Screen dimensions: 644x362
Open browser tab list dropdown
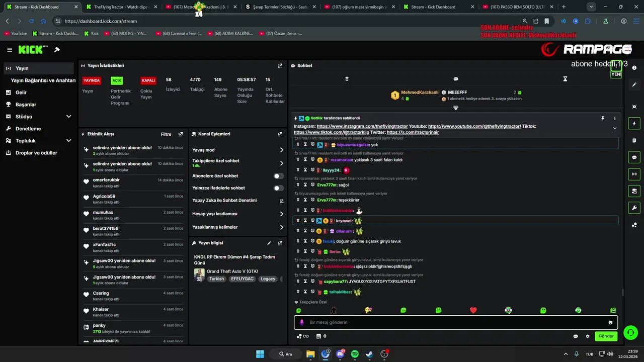click(x=591, y=7)
